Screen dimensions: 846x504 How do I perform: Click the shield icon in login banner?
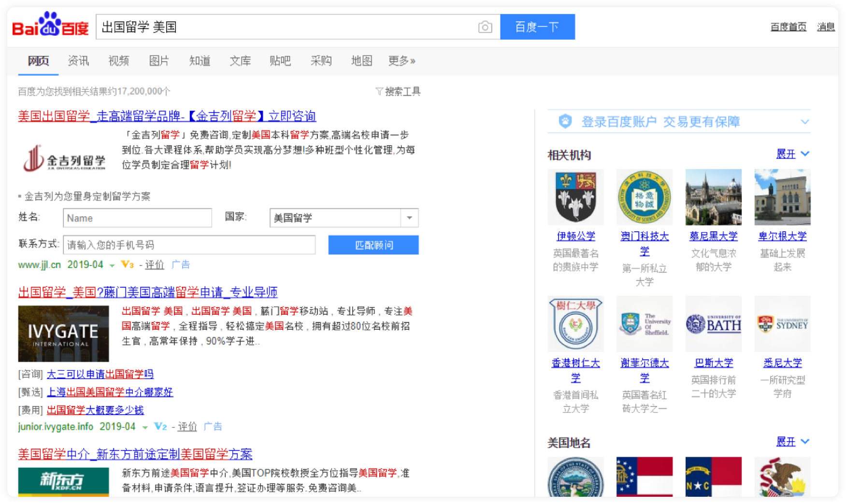(x=565, y=121)
